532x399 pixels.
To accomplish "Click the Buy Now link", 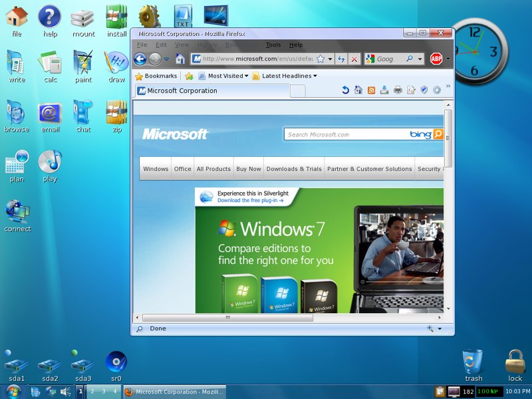I will (248, 169).
